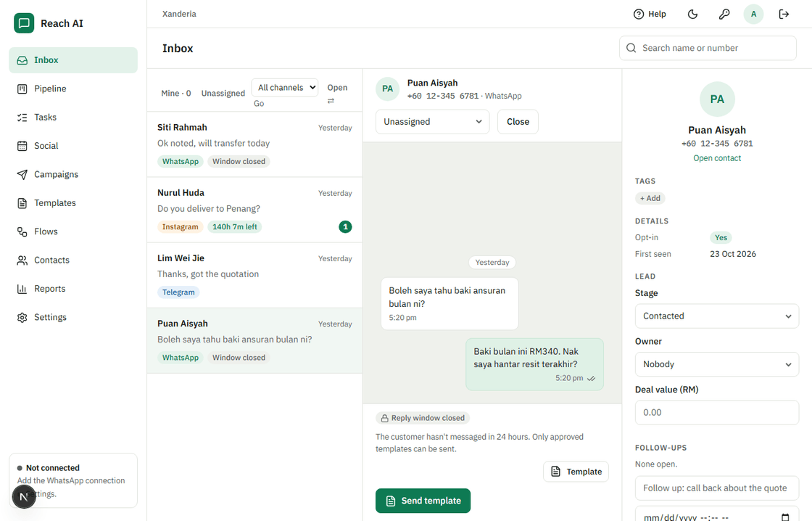Click the Not connected status card
812x521 pixels.
tap(73, 480)
